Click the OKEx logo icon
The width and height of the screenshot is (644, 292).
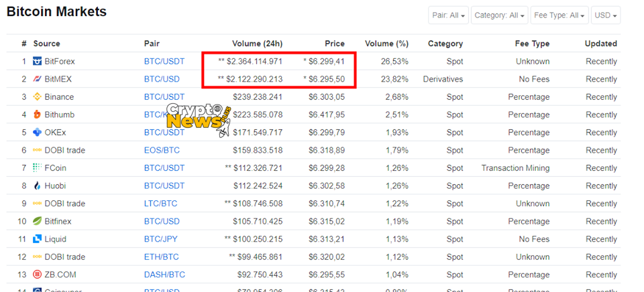point(38,132)
